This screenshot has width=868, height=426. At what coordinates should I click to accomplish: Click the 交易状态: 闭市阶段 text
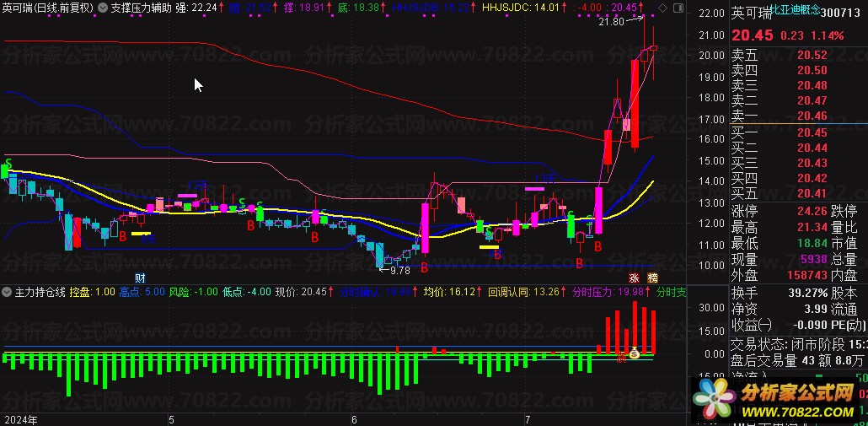(787, 344)
